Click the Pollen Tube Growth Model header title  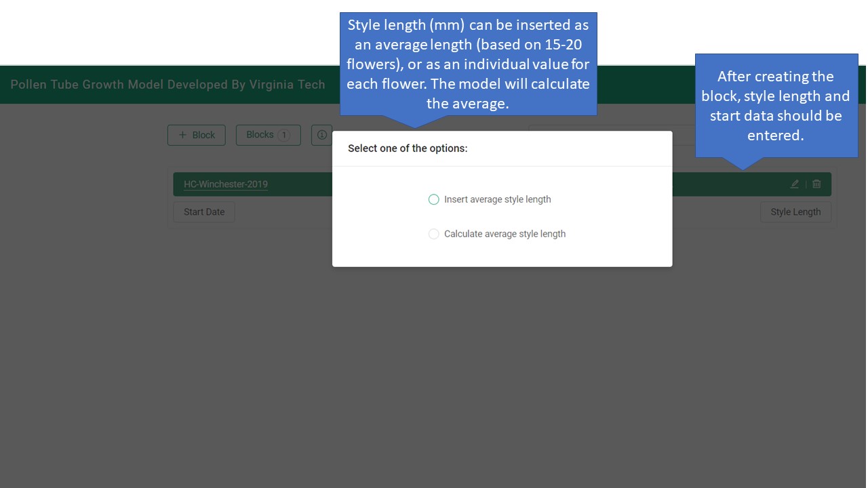pyautogui.click(x=167, y=85)
